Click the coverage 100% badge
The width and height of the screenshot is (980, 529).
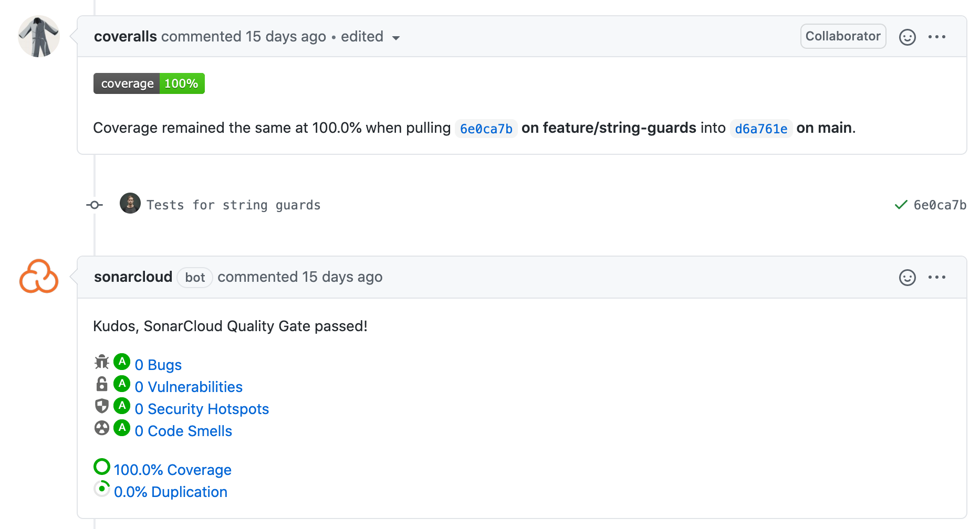[149, 83]
